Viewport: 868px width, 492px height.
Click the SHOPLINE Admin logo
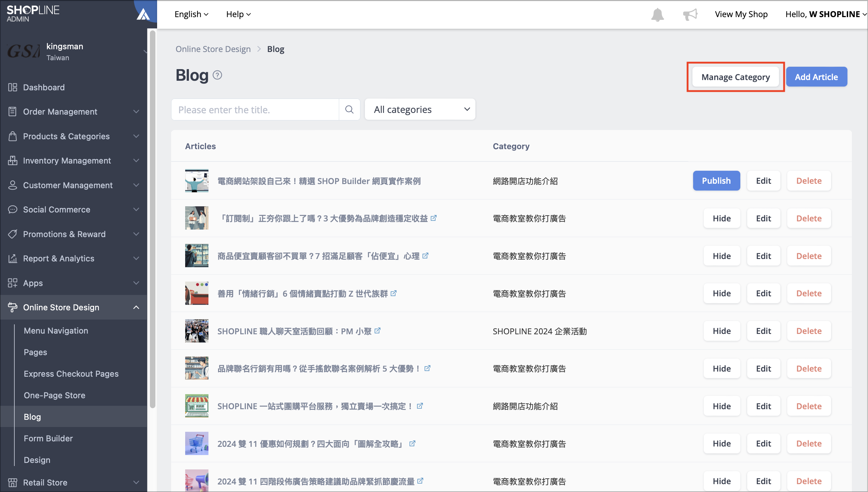tap(33, 14)
